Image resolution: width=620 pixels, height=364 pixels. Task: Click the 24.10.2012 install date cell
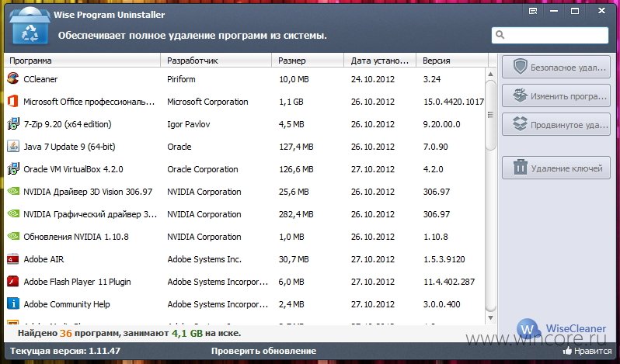point(372,79)
